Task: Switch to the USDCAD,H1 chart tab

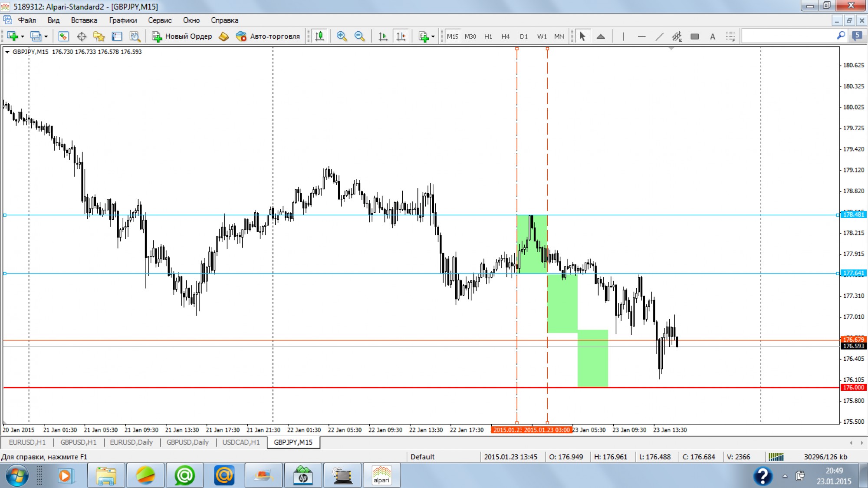Action: 241,442
